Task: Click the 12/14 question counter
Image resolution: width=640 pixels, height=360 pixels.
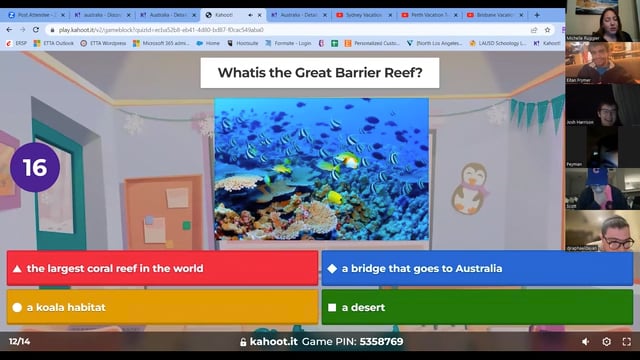Action: (19, 341)
